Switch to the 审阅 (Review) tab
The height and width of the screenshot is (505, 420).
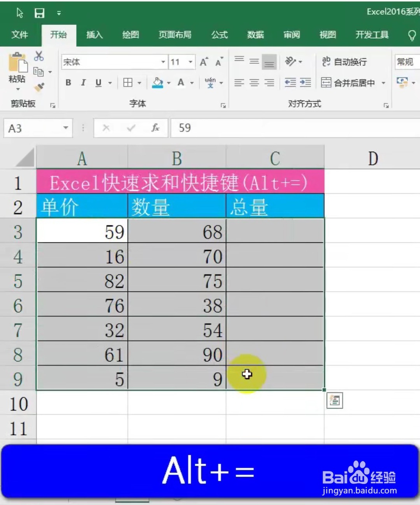[x=291, y=35]
